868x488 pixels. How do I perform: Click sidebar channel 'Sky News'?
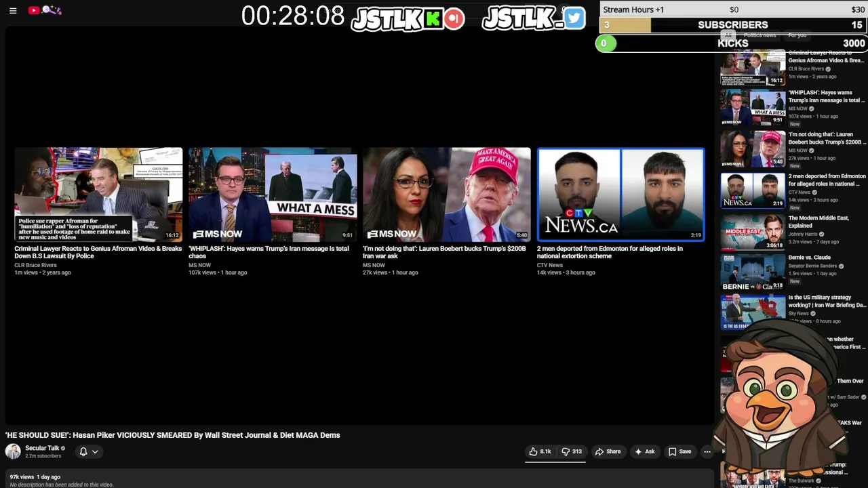798,313
